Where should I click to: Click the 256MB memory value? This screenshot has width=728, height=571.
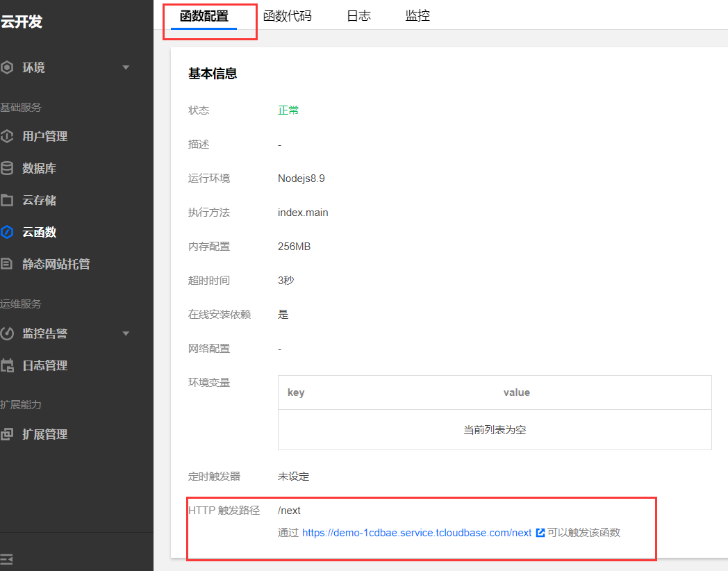pyautogui.click(x=294, y=247)
